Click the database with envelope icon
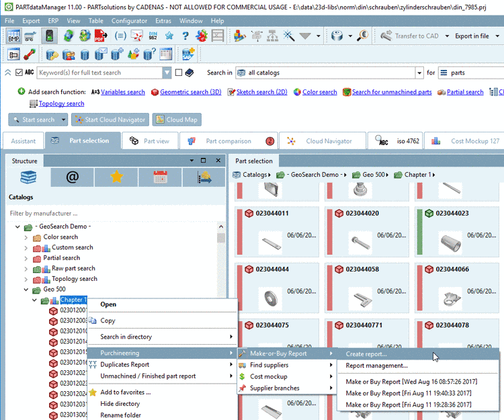Image resolution: width=504 pixels, height=420 pixels. coord(101,54)
